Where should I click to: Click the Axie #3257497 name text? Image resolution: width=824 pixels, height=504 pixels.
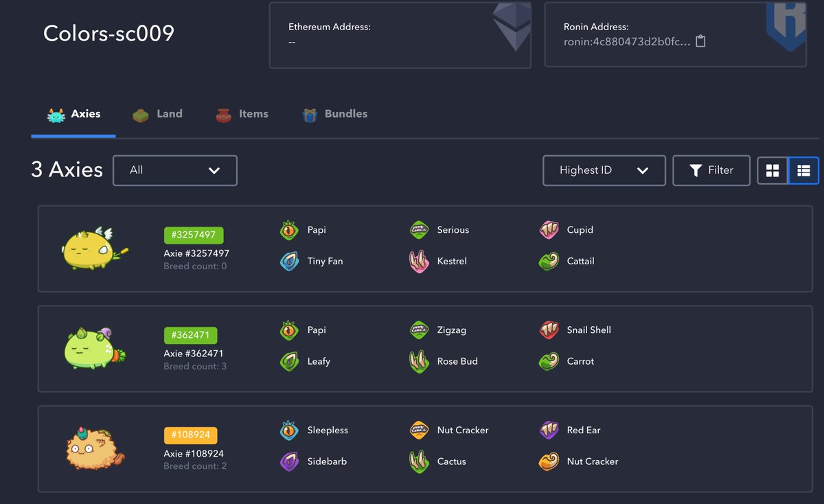coord(196,253)
